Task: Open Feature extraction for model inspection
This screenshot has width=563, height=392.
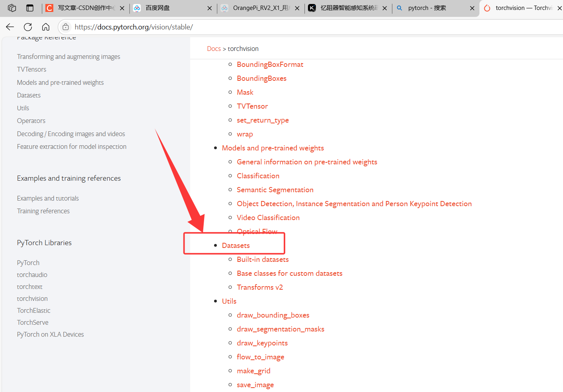Action: pyautogui.click(x=72, y=146)
